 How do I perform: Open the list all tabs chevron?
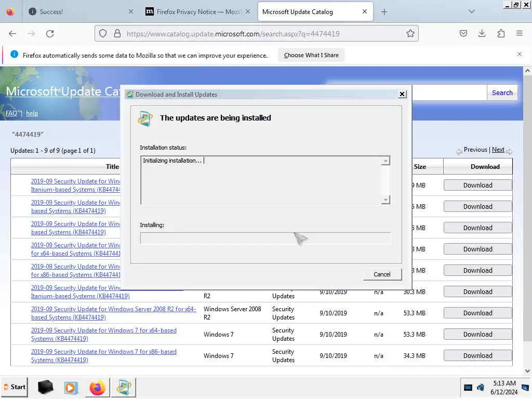pyautogui.click(x=472, y=11)
